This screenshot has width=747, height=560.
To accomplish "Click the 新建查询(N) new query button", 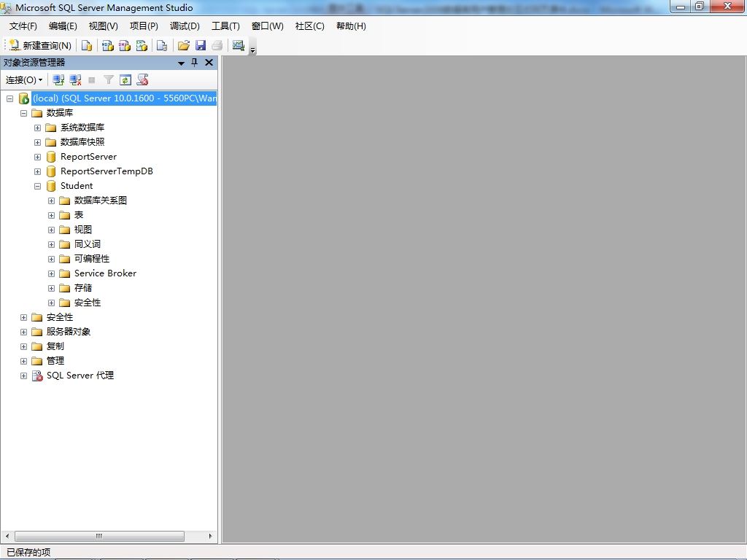I will click(x=40, y=45).
